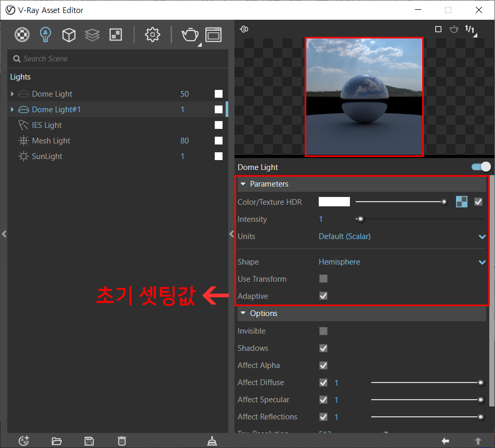The image size is (495, 448).
Task: Click the Search Scene field
Action: (x=118, y=59)
